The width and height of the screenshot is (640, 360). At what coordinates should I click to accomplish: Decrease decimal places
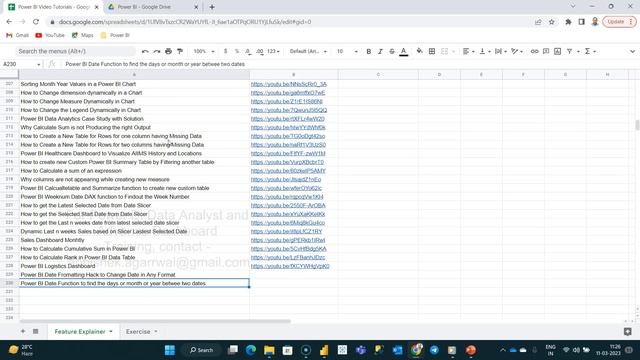point(248,51)
